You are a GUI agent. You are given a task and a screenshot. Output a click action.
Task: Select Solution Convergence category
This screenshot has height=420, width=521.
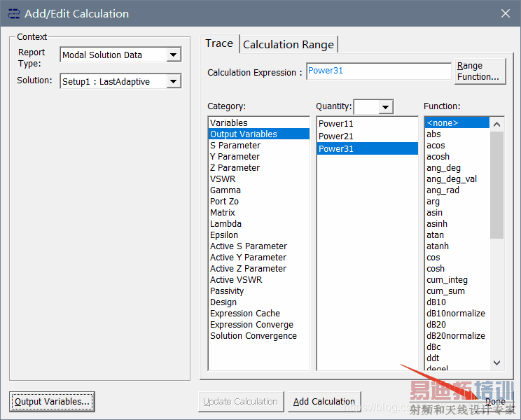click(259, 336)
